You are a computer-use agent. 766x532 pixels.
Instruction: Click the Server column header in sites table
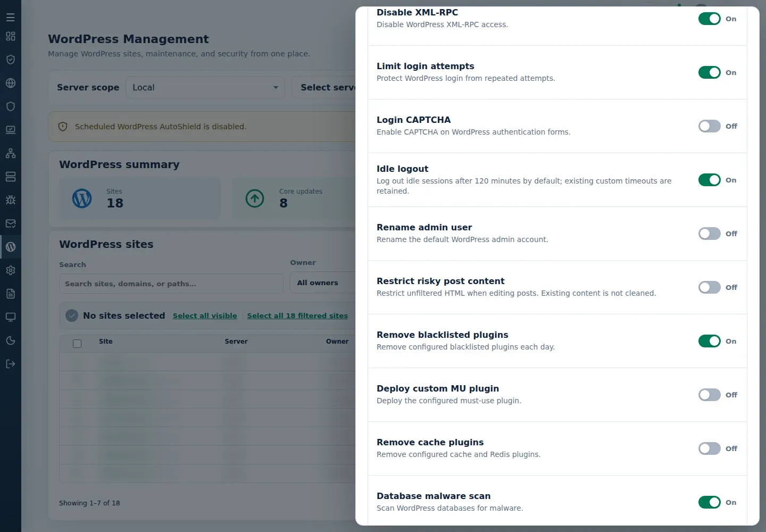tap(236, 342)
